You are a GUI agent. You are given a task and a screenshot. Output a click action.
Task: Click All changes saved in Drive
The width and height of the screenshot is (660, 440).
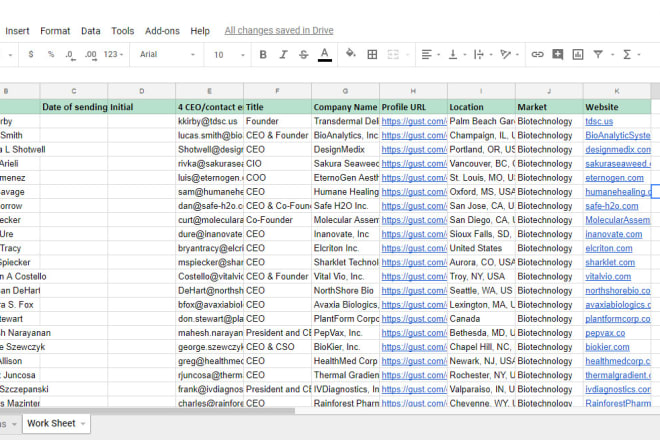coord(279,30)
